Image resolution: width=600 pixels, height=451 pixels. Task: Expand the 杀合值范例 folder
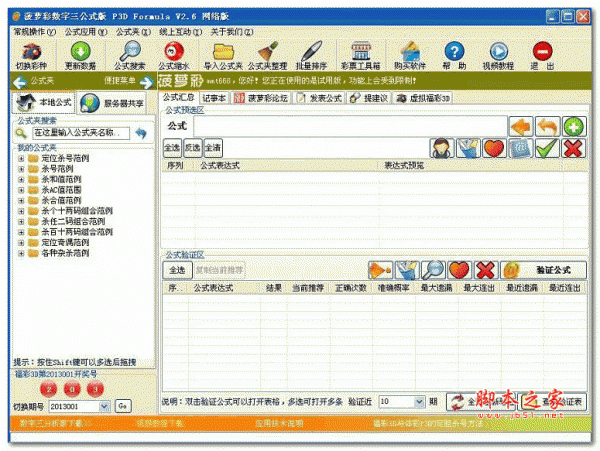(x=21, y=200)
